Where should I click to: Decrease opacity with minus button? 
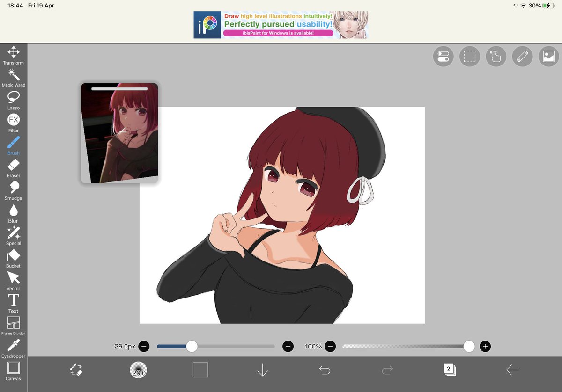pyautogui.click(x=330, y=346)
